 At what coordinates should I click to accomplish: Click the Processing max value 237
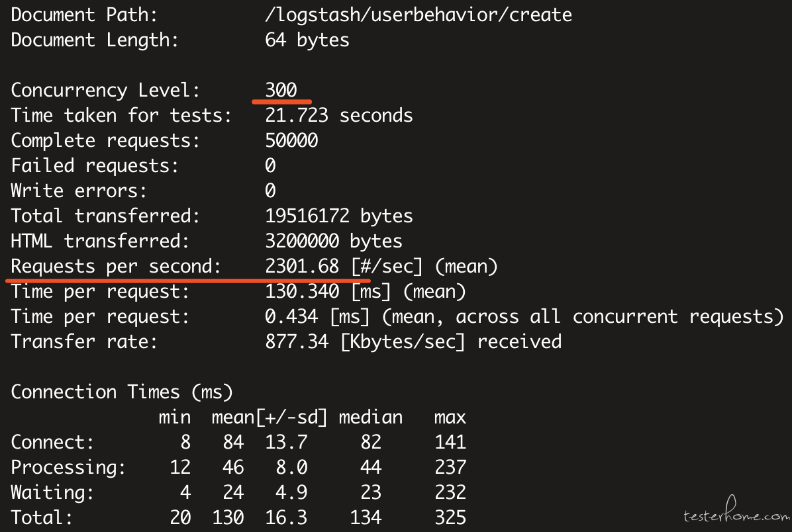coord(450,467)
